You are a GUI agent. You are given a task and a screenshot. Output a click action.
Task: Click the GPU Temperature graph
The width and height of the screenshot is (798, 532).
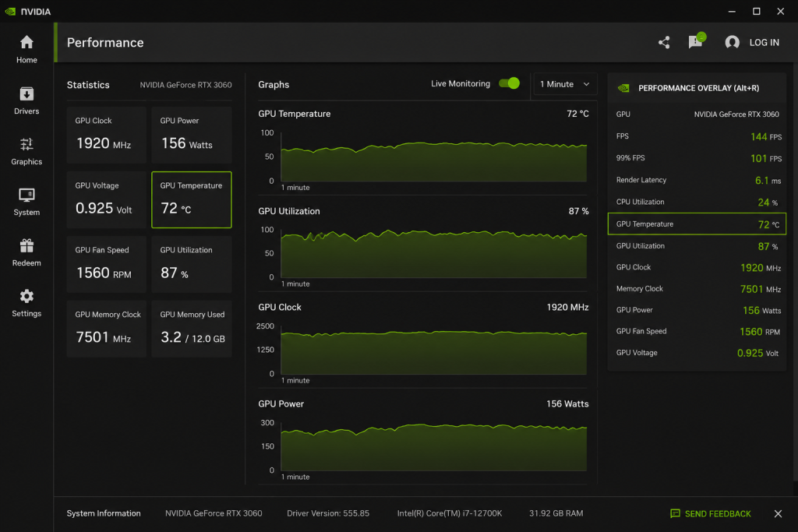433,157
